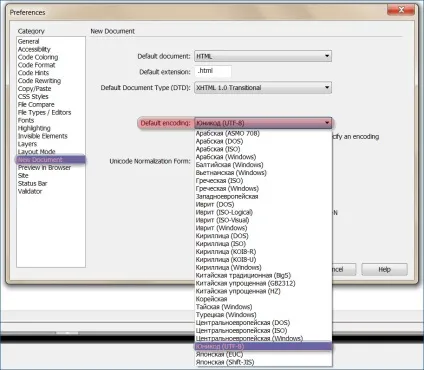Select Юникод (UTF-8) in the list
This screenshot has width=424, height=370.
[x=263, y=347]
